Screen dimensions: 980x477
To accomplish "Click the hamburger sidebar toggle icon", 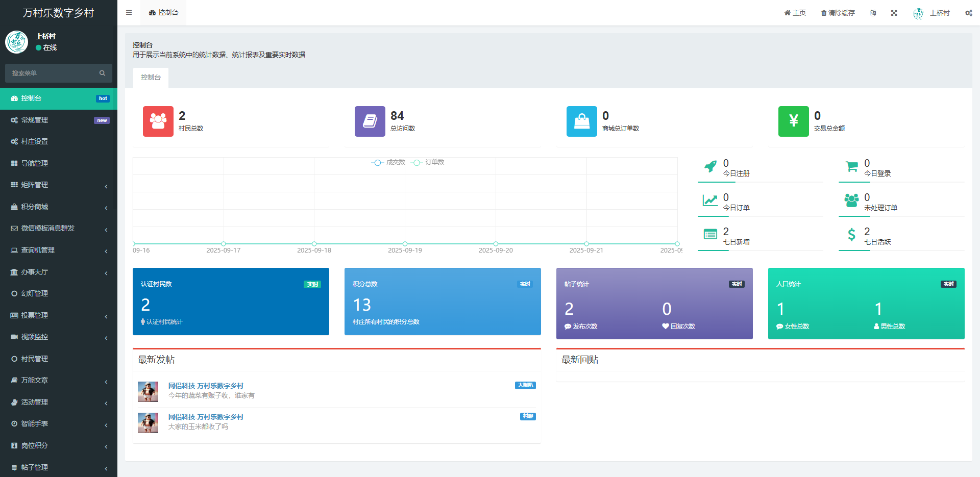I will tap(129, 13).
